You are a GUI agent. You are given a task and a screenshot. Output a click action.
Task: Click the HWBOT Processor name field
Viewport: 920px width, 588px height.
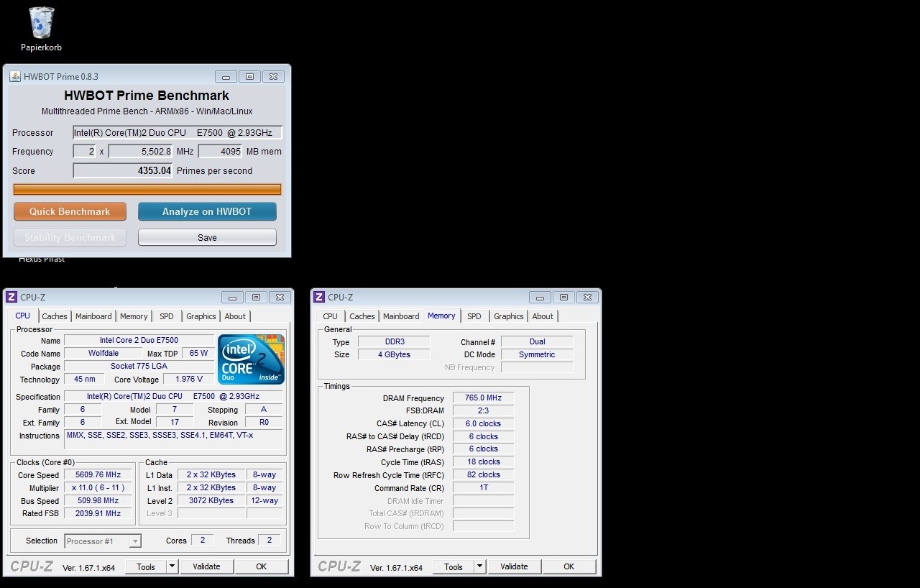pos(178,132)
